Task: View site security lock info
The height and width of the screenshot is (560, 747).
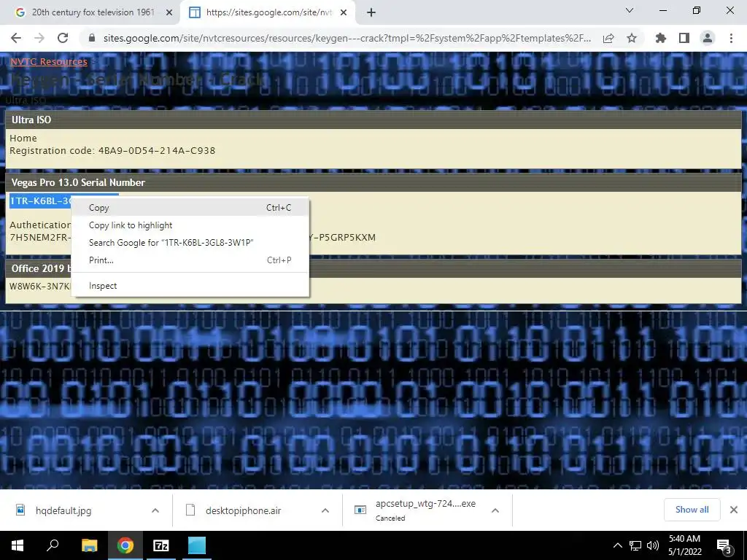Action: (92, 38)
